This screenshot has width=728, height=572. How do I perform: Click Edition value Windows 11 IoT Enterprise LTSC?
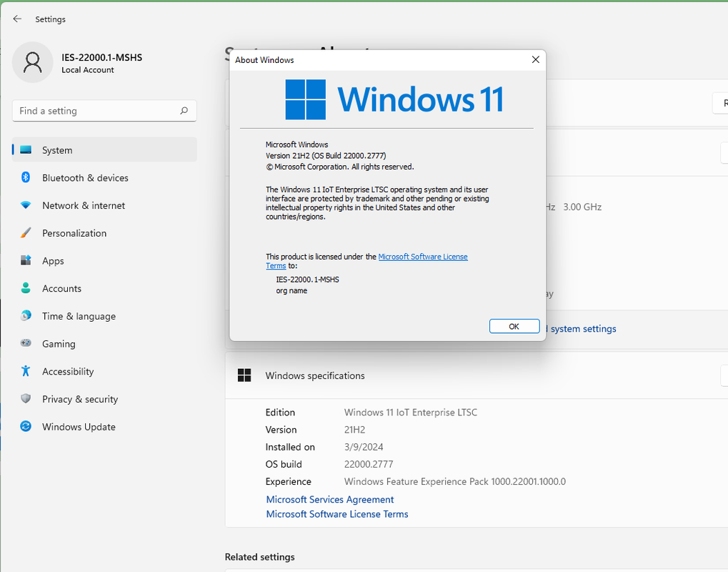click(x=410, y=412)
